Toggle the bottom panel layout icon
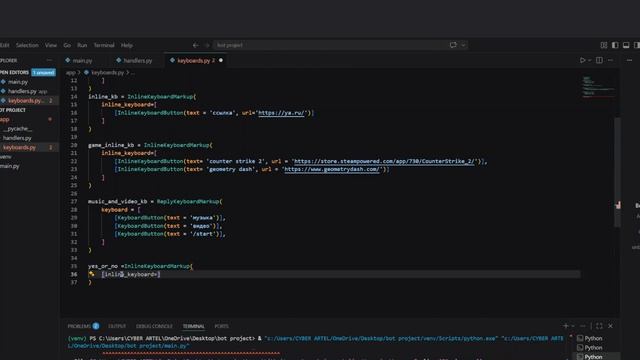The image size is (640, 360). click(626, 45)
